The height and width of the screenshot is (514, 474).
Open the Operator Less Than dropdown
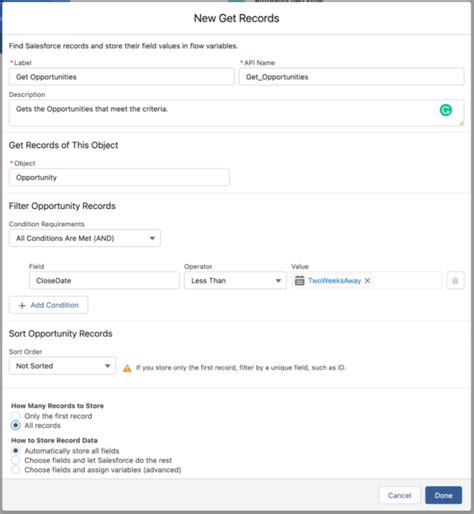point(235,281)
